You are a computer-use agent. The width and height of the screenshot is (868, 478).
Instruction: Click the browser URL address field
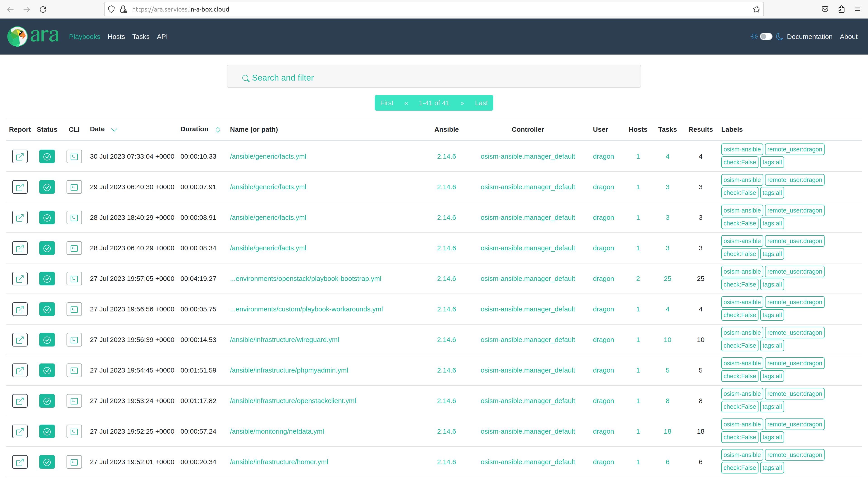click(404, 9)
